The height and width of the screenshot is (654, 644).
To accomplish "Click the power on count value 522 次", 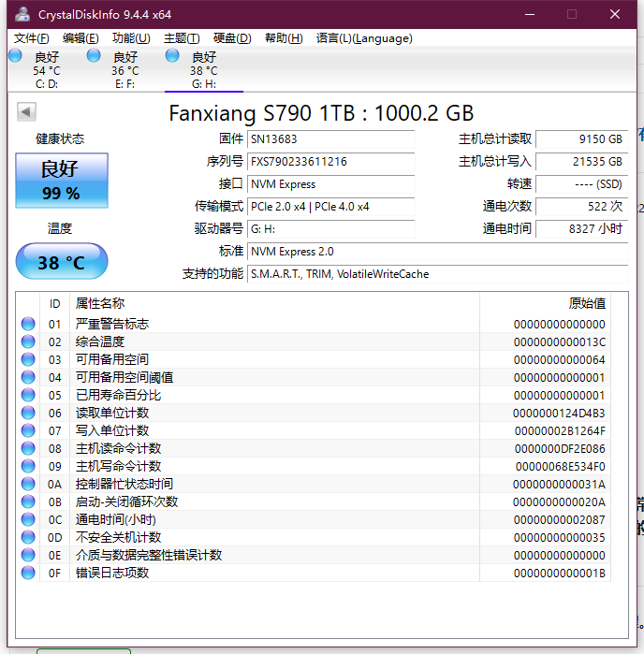I will [582, 207].
